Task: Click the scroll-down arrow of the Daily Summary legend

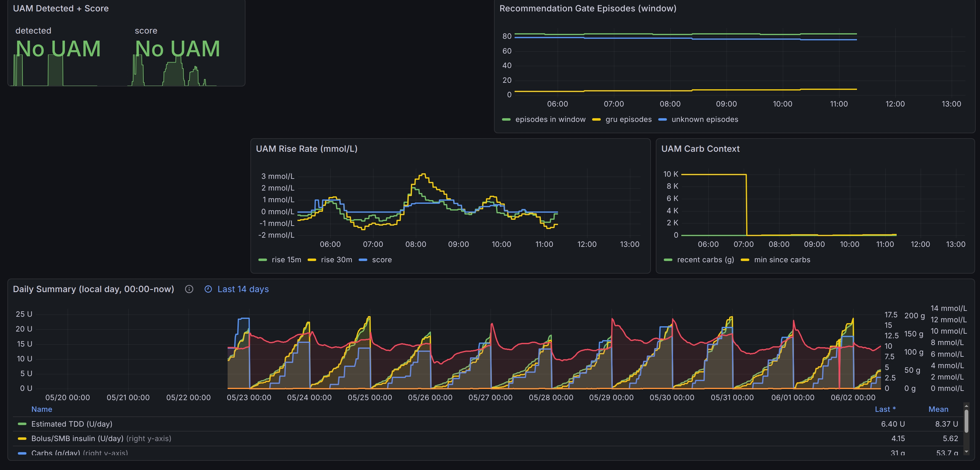Action: pyautogui.click(x=966, y=451)
